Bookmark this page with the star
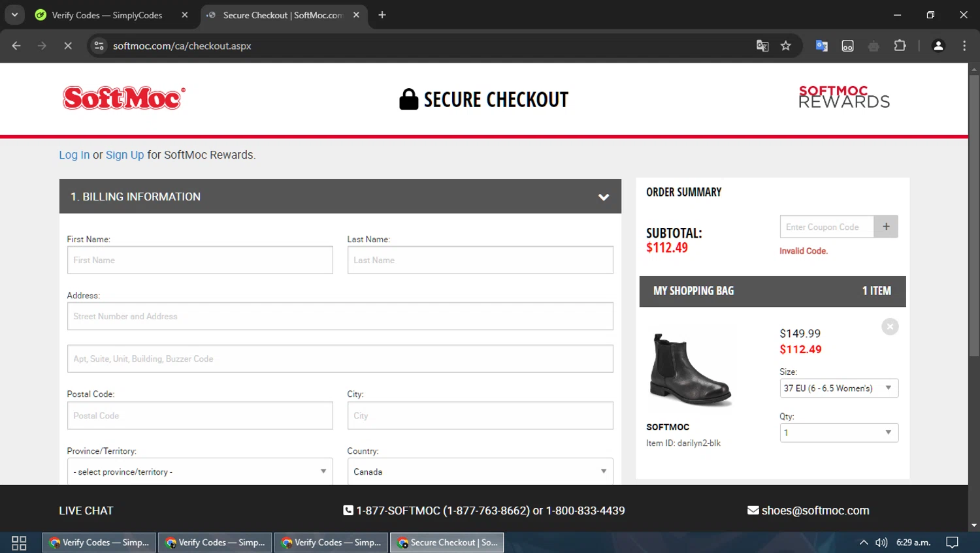 point(786,46)
